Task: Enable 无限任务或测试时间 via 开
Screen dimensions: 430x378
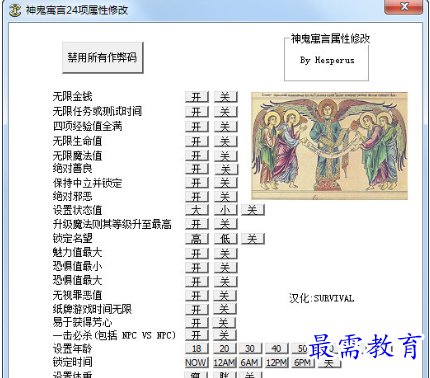Action: click(197, 112)
